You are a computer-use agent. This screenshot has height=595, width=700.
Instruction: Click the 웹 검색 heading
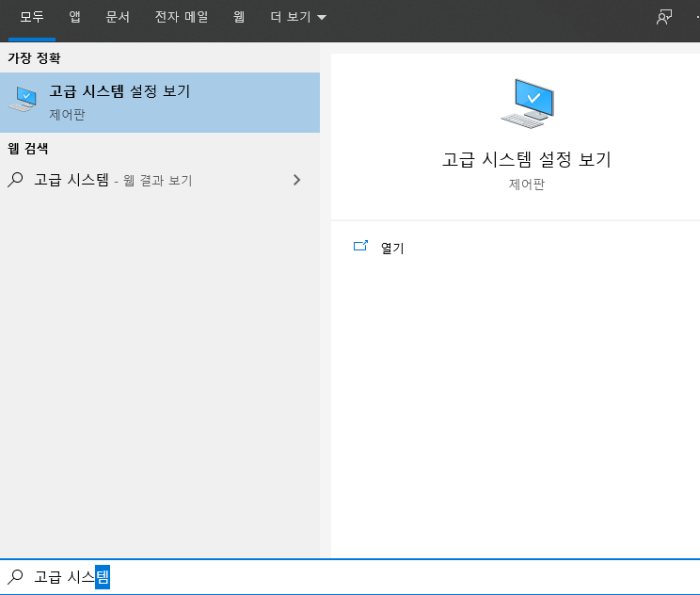pyautogui.click(x=27, y=149)
